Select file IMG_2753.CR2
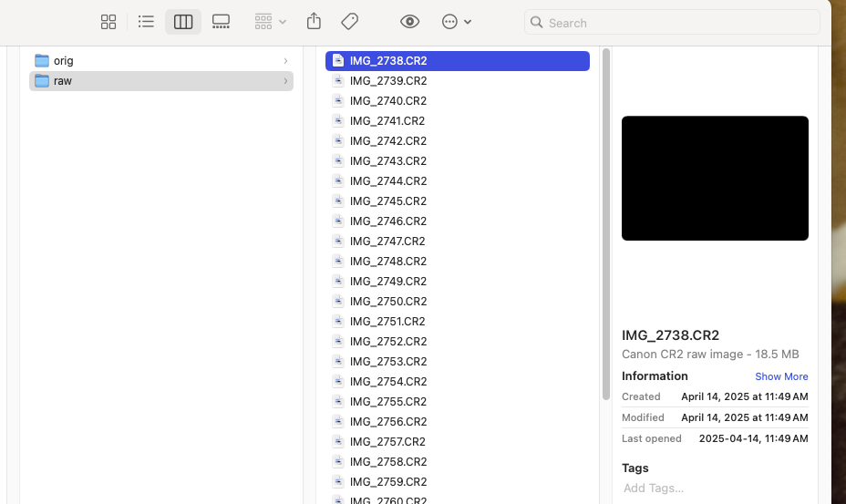Image resolution: width=846 pixels, height=504 pixels. point(457,362)
